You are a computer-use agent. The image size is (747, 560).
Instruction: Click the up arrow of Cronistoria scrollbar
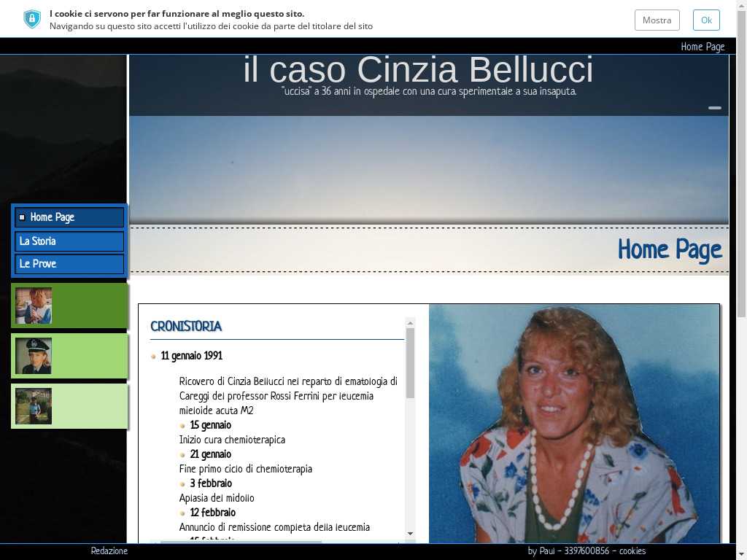coord(410,322)
